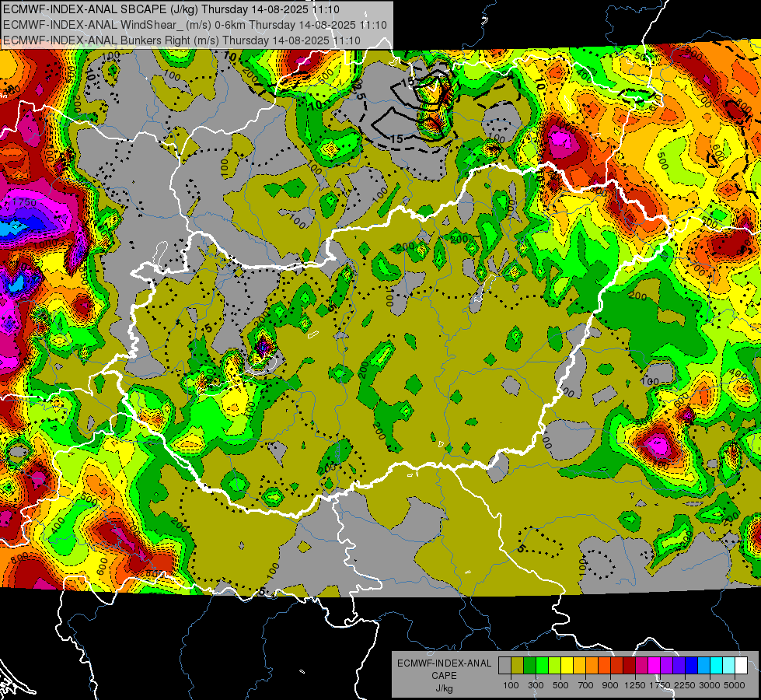
Task: Select the purple legend swatch after 1750
Action: coord(666,666)
